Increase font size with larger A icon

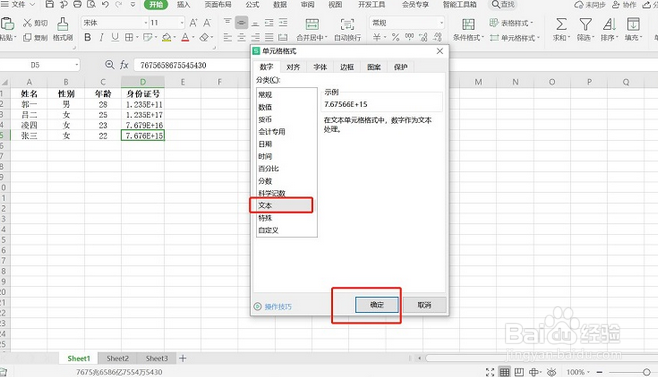click(193, 23)
